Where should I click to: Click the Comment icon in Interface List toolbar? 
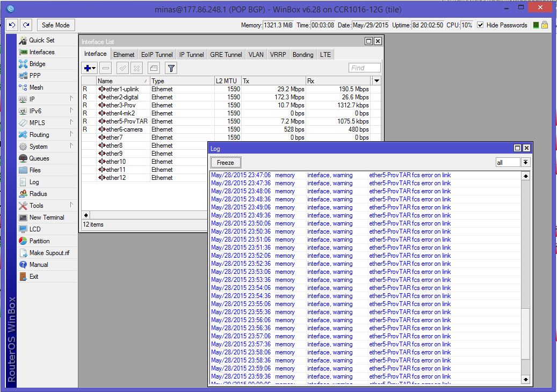pyautogui.click(x=154, y=68)
